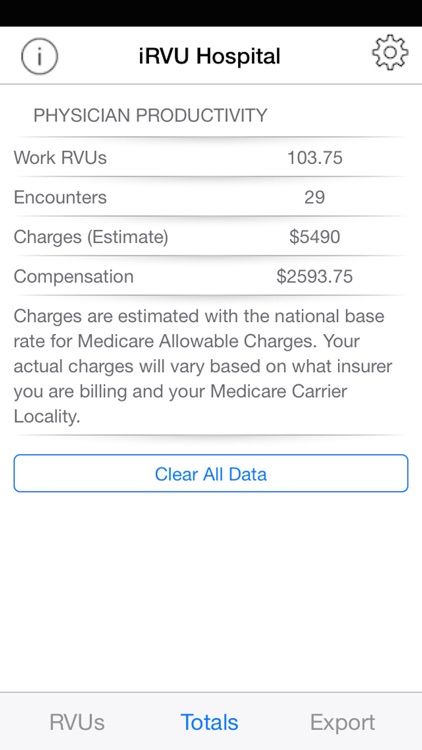Select the Work RVUs row label
The image size is (422, 750).
pos(60,157)
